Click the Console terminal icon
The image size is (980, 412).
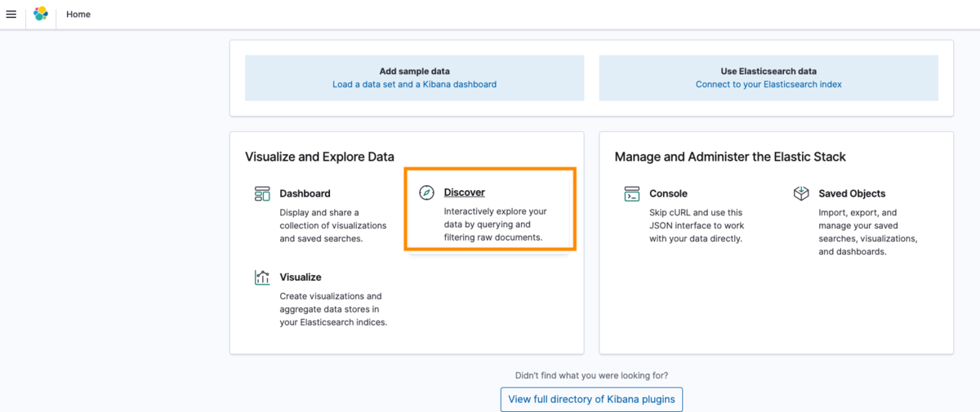coord(631,193)
